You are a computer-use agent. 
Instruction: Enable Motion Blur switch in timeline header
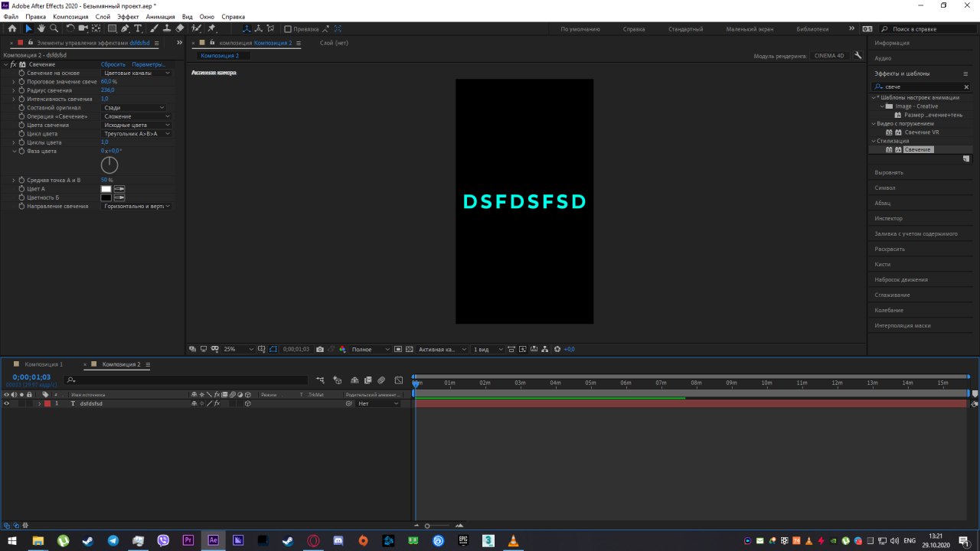(381, 380)
